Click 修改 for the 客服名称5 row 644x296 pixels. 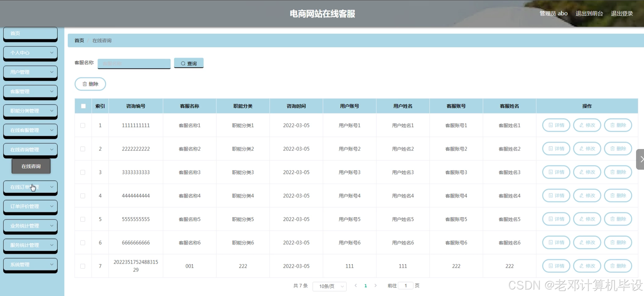[587, 219]
